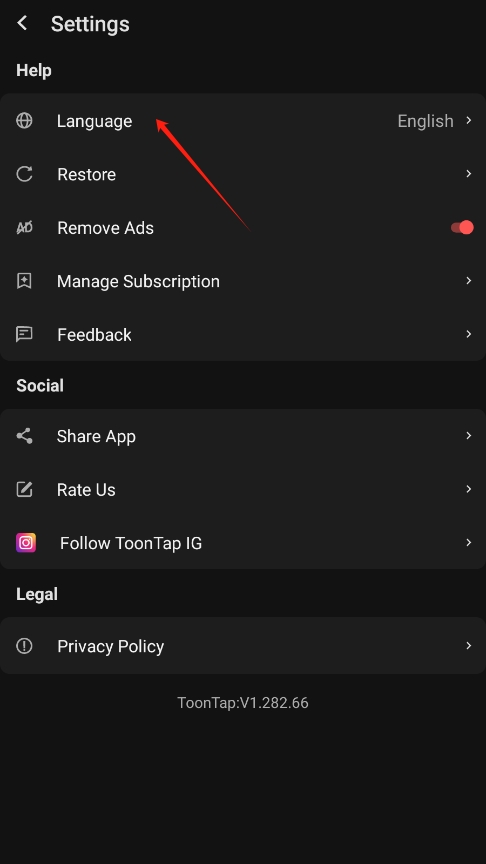The image size is (486, 864).
Task: Click the Privacy Policy exclamation icon
Action: pyautogui.click(x=24, y=646)
